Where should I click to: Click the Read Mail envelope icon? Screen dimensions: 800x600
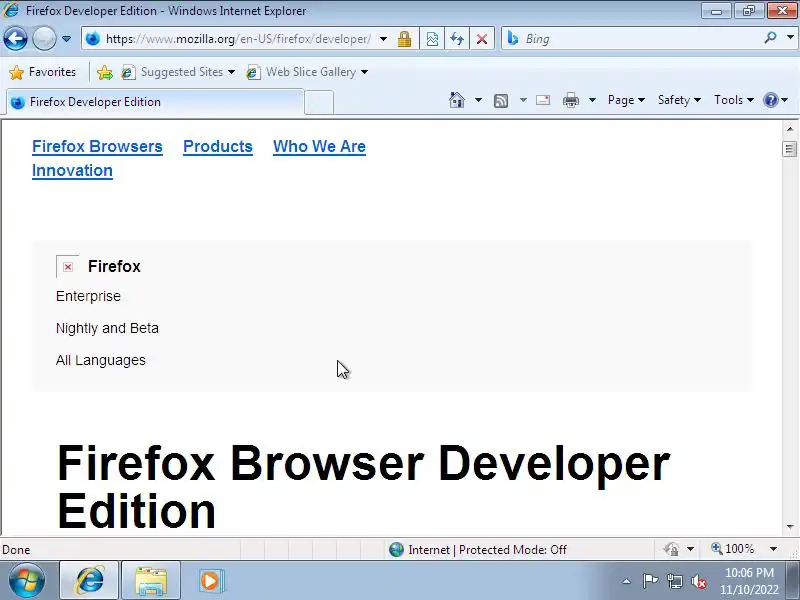(x=543, y=100)
